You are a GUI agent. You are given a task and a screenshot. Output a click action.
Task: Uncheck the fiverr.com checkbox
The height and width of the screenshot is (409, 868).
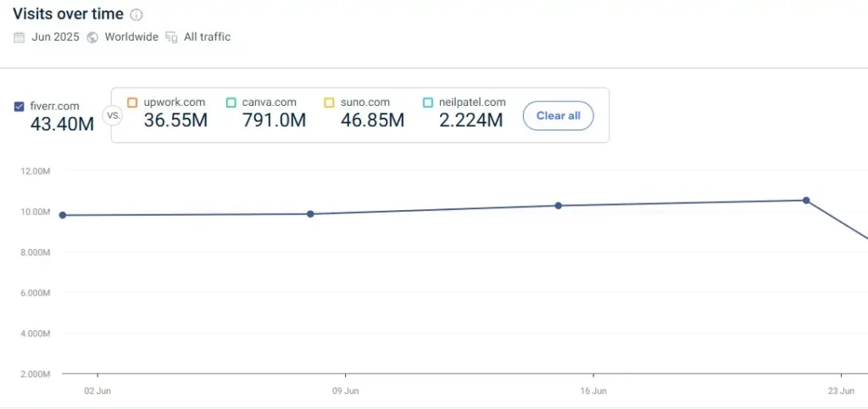coord(19,107)
